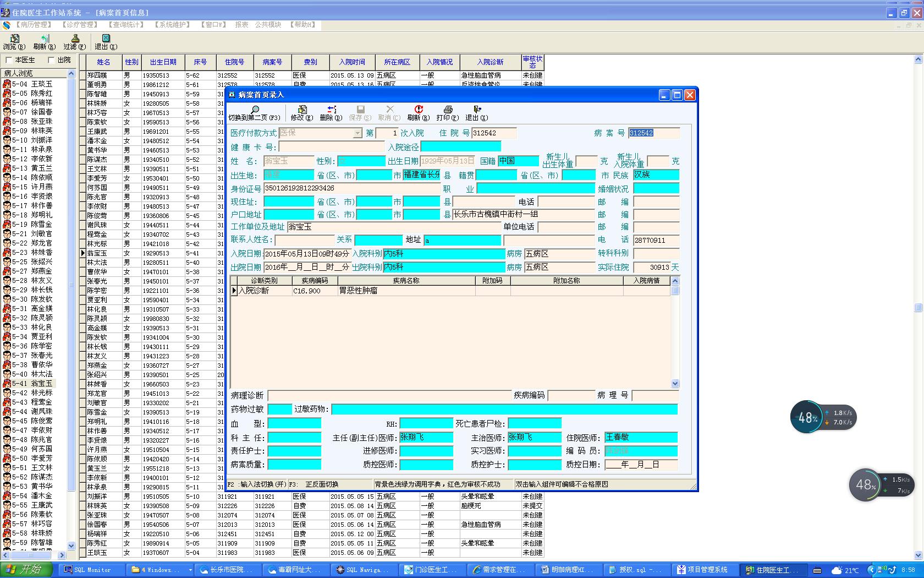The height and width of the screenshot is (578, 924).
Task: Click the Windows 开始 Start button
Action: pos(26,569)
